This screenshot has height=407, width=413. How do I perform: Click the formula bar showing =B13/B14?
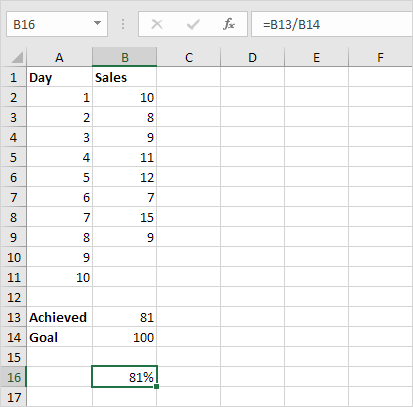click(332, 24)
